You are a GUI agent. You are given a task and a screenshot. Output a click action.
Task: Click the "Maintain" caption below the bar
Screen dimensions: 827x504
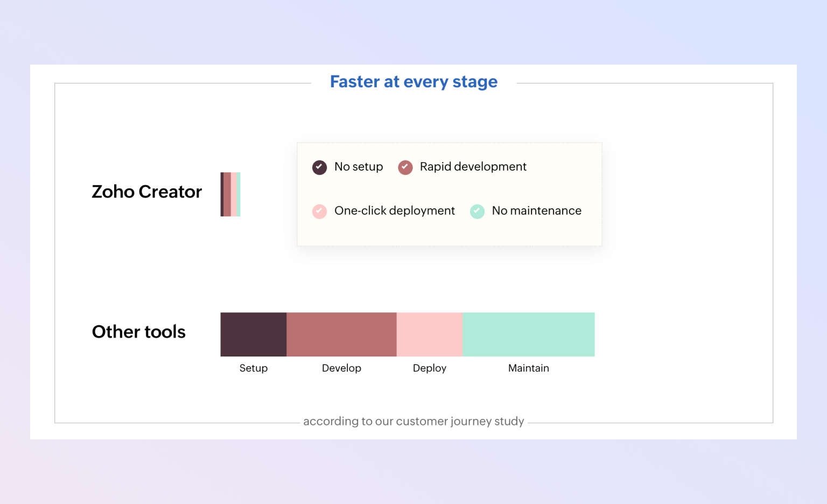click(x=529, y=368)
